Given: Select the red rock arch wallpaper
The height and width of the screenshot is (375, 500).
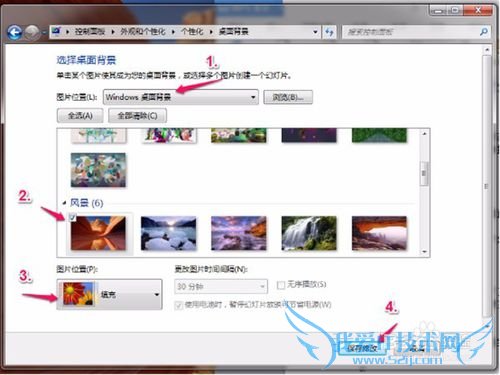Looking at the screenshot, I should (379, 233).
